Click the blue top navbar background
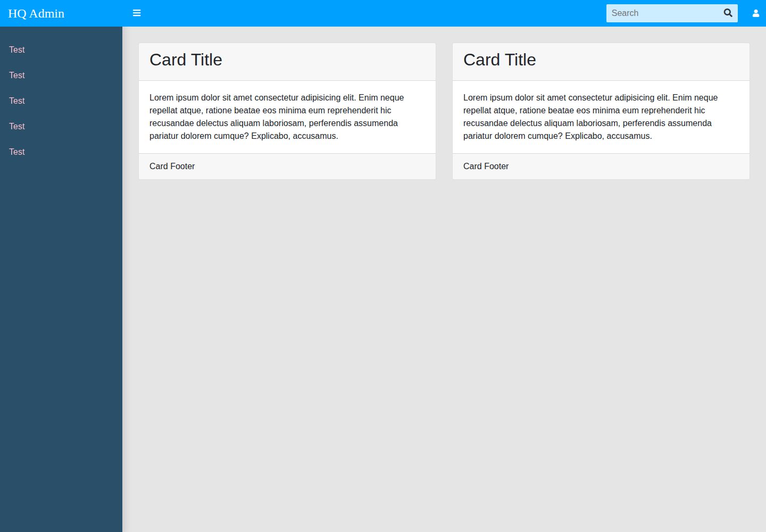 click(x=372, y=13)
